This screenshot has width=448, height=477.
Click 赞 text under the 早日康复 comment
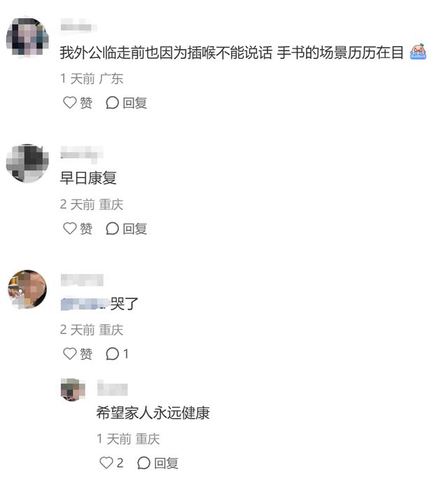(86, 228)
